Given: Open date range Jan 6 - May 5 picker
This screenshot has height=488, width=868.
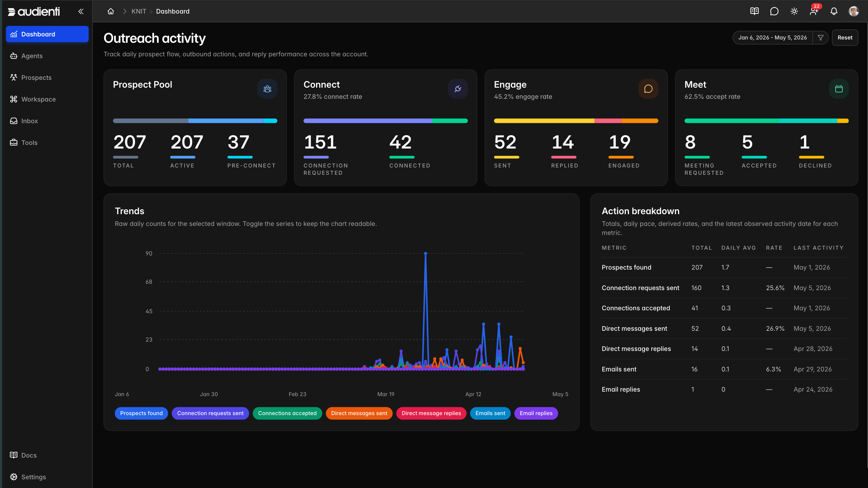Looking at the screenshot, I should pos(772,38).
